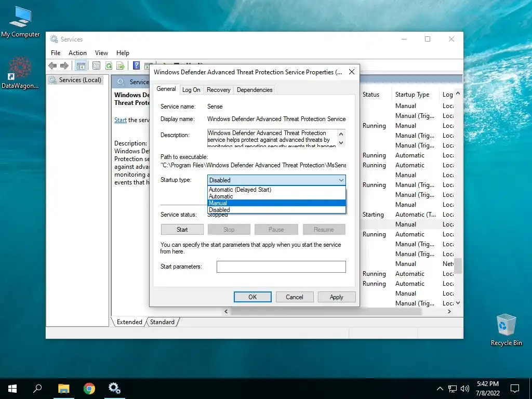Image resolution: width=532 pixels, height=399 pixels.
Task: Click the services list scroll-up arrow
Action: coord(458,93)
